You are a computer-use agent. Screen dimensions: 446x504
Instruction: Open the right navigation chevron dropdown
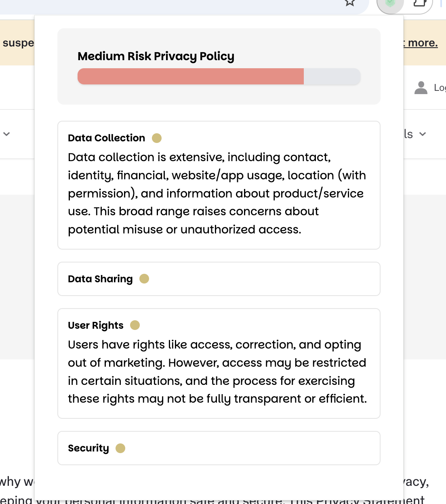[423, 134]
